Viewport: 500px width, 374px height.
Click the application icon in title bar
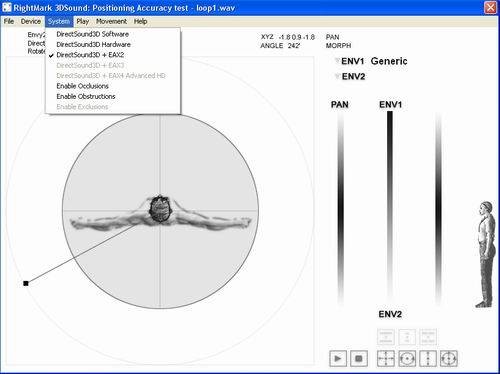click(x=7, y=8)
